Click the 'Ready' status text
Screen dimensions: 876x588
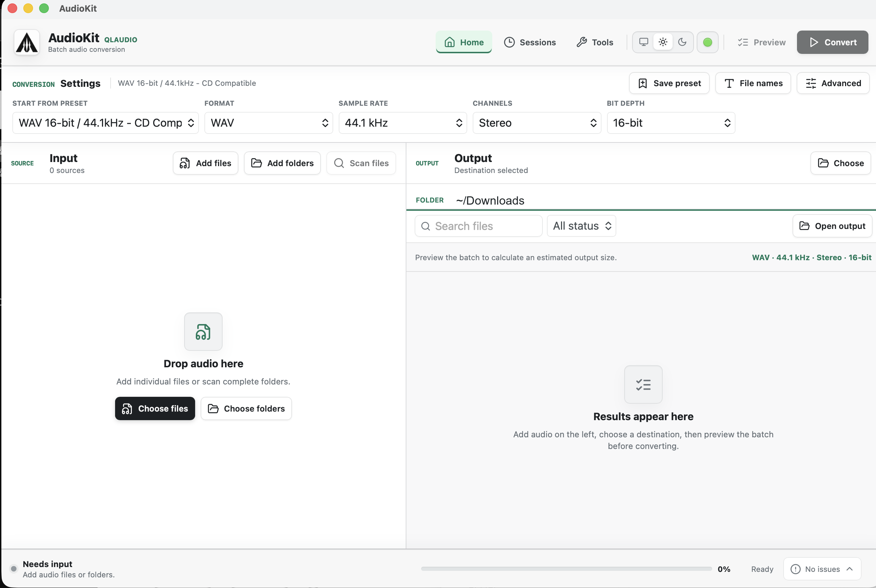[x=762, y=569]
